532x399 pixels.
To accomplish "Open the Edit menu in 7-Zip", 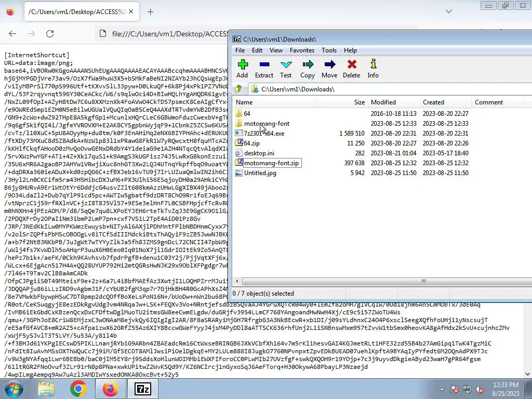I will [257, 50].
